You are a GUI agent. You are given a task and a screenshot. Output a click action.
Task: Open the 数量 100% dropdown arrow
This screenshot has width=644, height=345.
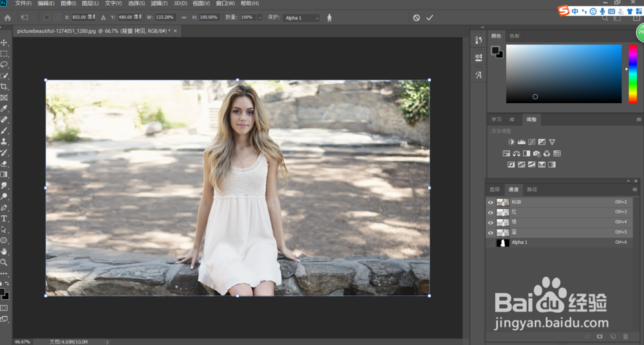click(x=260, y=17)
